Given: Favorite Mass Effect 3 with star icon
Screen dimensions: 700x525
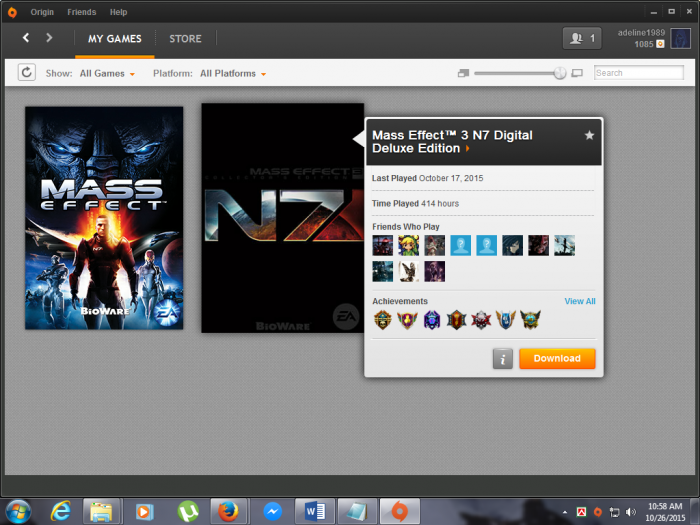Looking at the screenshot, I should tap(589, 135).
